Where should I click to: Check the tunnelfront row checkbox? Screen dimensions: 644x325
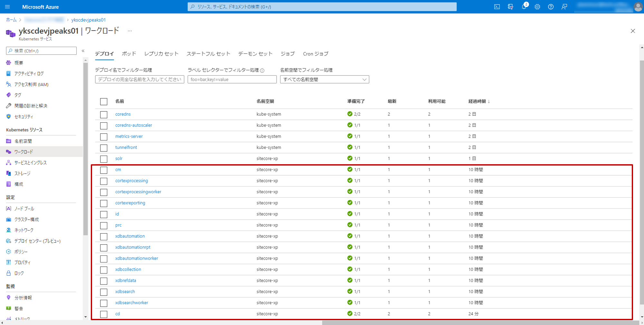coord(104,148)
